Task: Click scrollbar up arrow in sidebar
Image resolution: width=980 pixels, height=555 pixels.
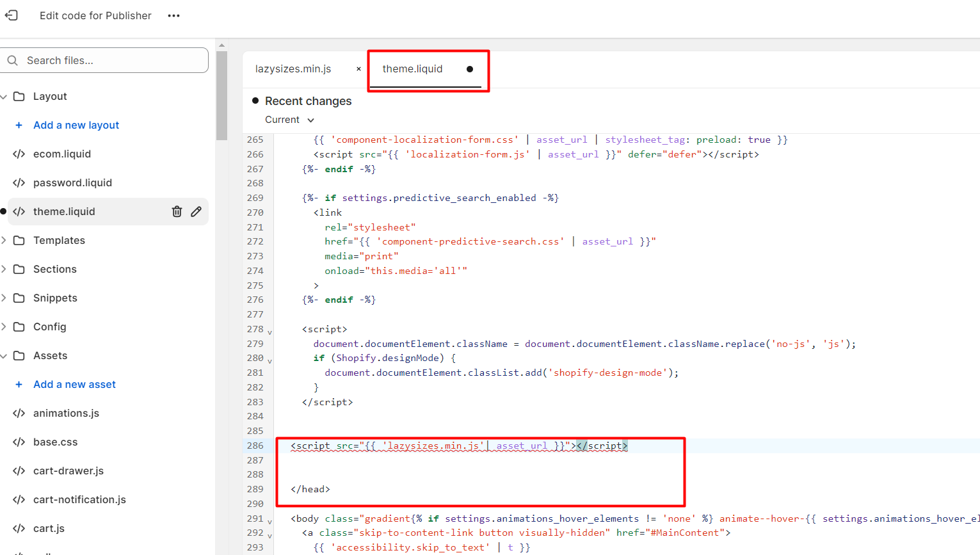Action: [222, 45]
